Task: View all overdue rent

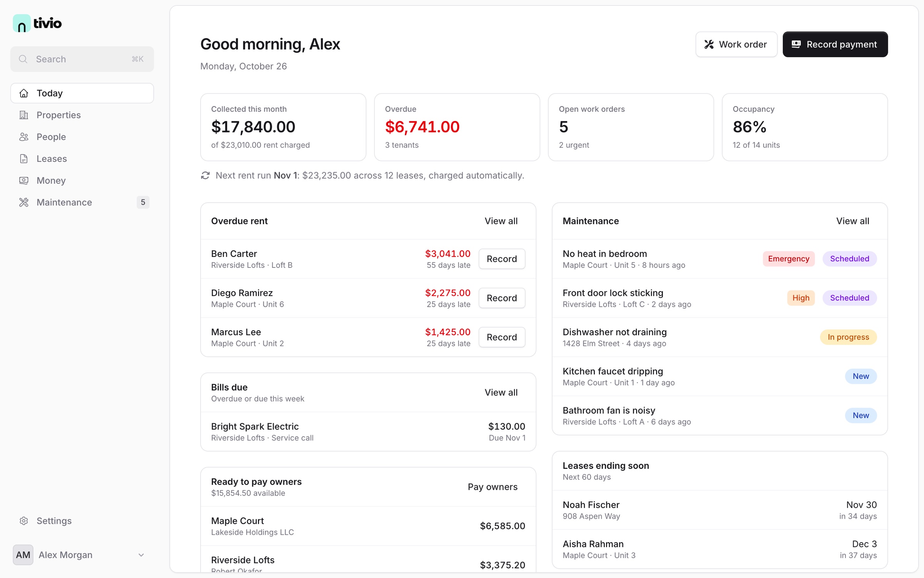Action: [501, 221]
